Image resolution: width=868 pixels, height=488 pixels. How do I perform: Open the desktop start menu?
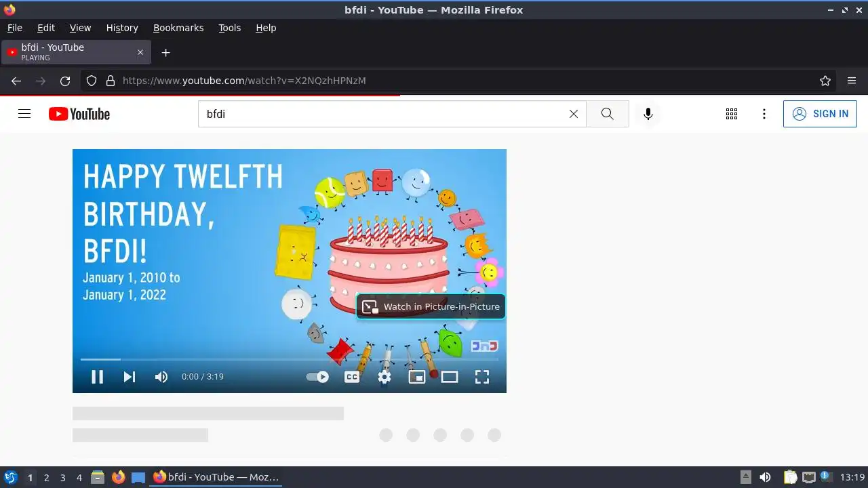click(11, 477)
